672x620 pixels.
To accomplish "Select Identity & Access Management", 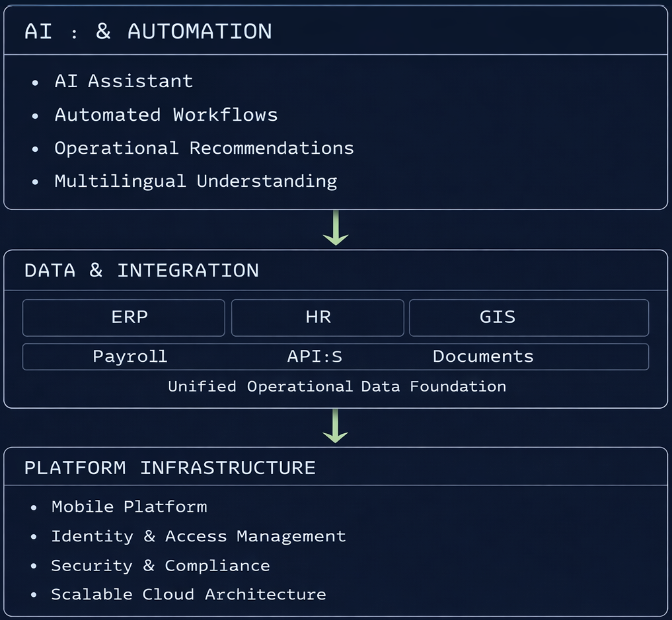I will click(198, 536).
